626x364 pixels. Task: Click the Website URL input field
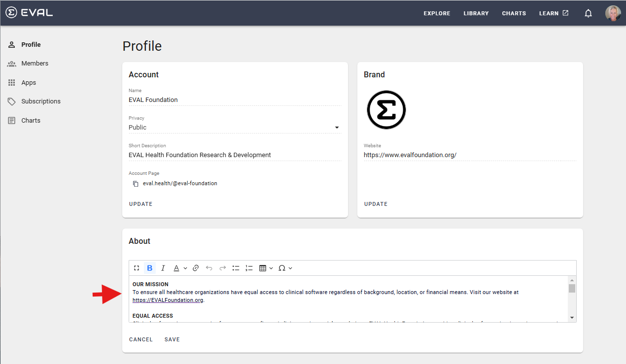tap(469, 155)
